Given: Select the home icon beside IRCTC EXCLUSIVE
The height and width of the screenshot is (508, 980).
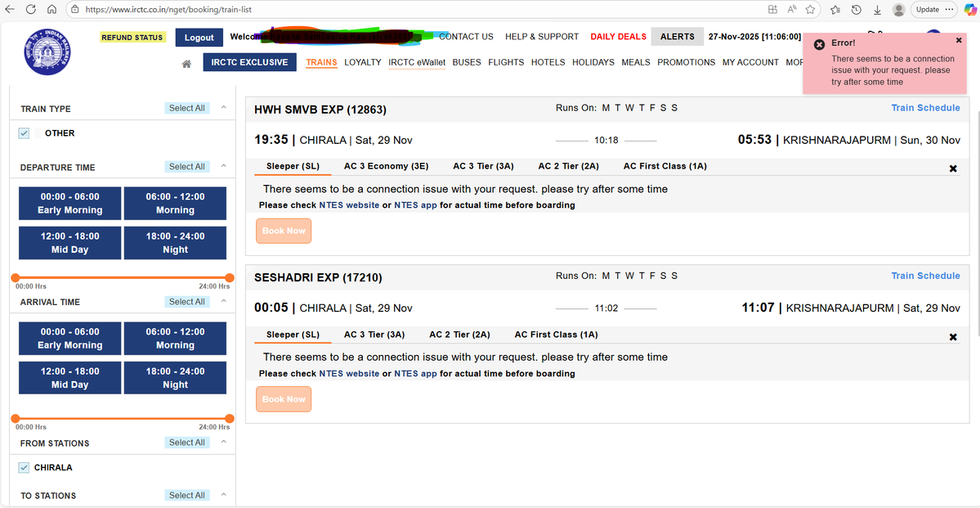Looking at the screenshot, I should (186, 62).
